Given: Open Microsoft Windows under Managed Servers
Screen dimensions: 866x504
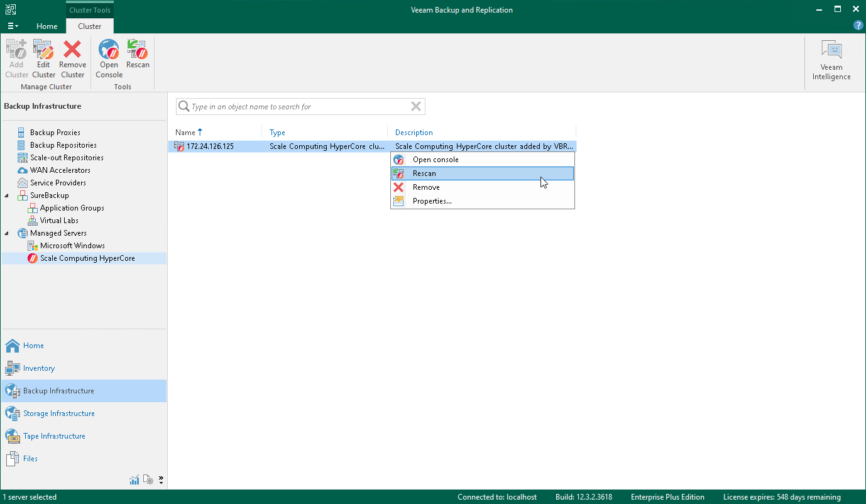Looking at the screenshot, I should point(72,246).
